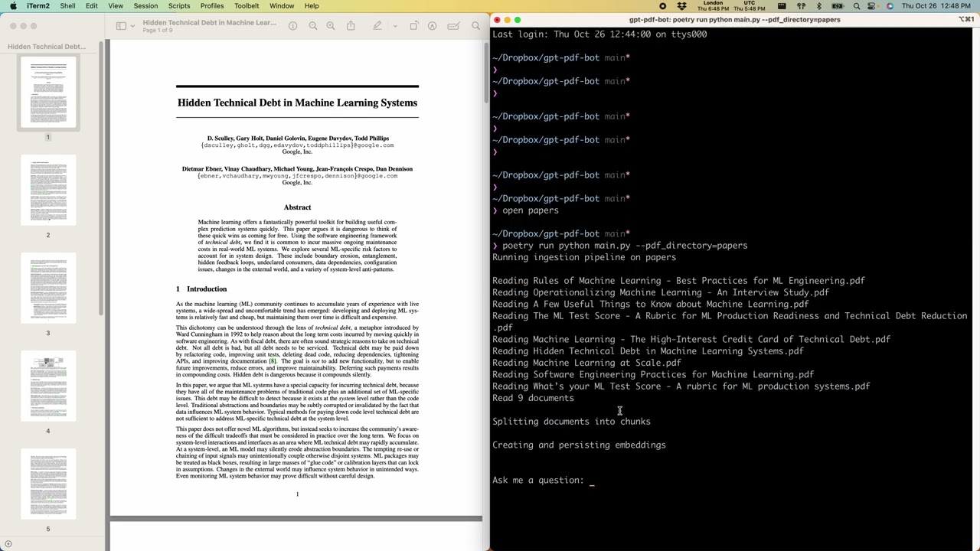
Task: Select page 2 thumbnail in sidebar
Action: pos(48,191)
